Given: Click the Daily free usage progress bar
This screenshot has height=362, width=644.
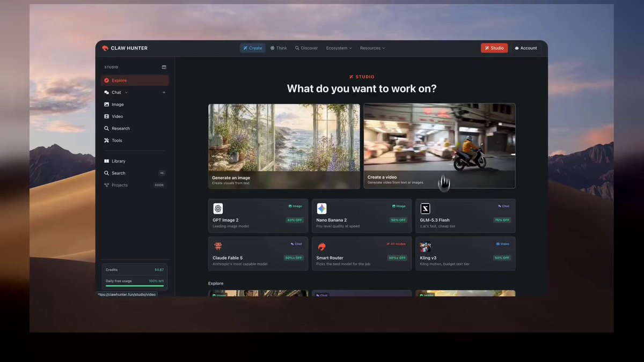Looking at the screenshot, I should (135, 286).
